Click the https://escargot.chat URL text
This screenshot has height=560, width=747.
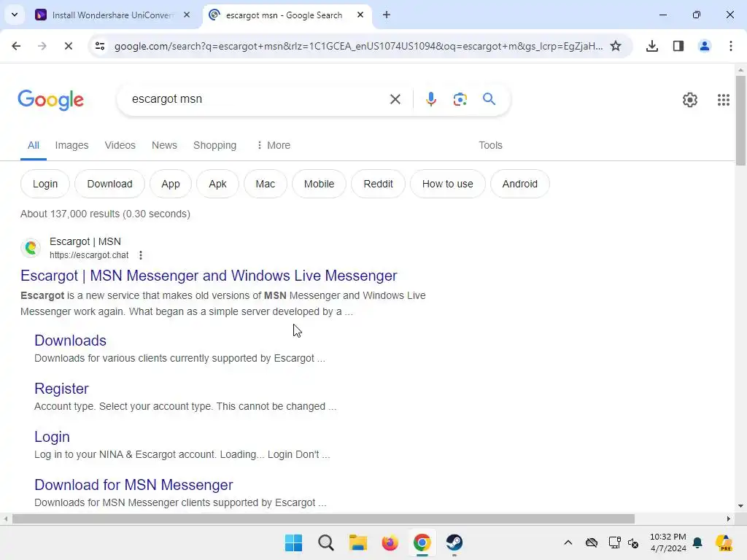point(89,255)
